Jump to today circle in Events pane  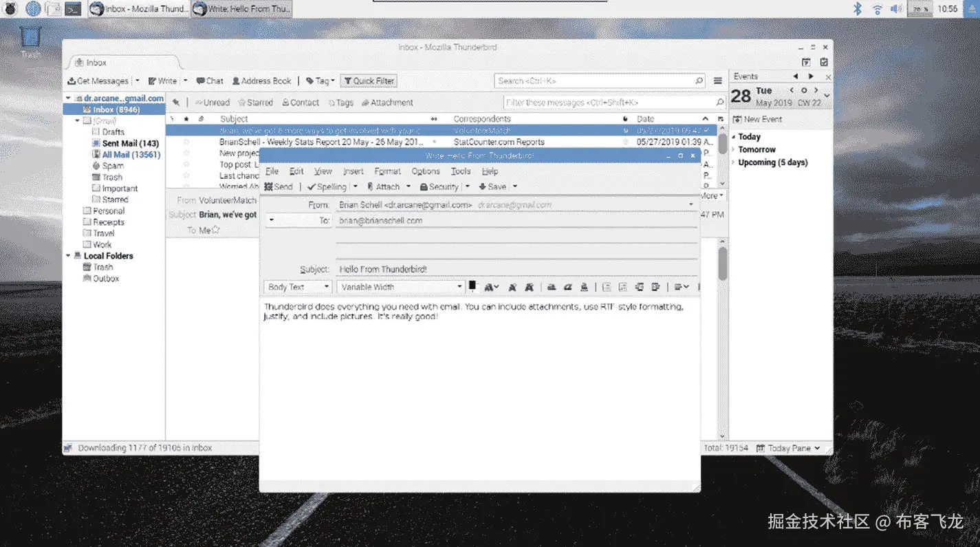coord(804,91)
